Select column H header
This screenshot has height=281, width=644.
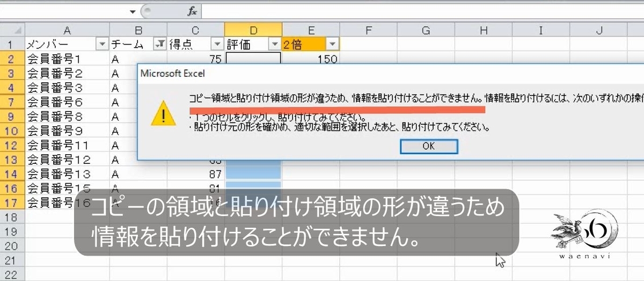point(484,31)
